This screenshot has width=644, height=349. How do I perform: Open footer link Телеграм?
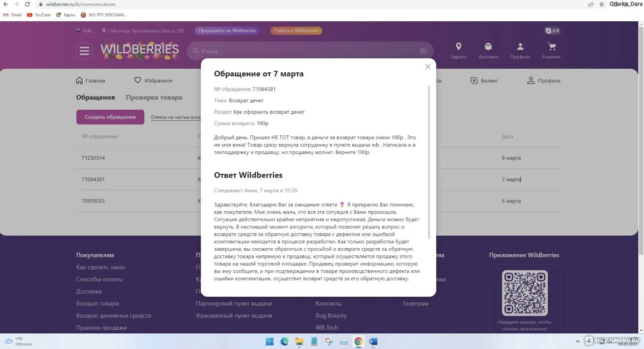(415, 303)
